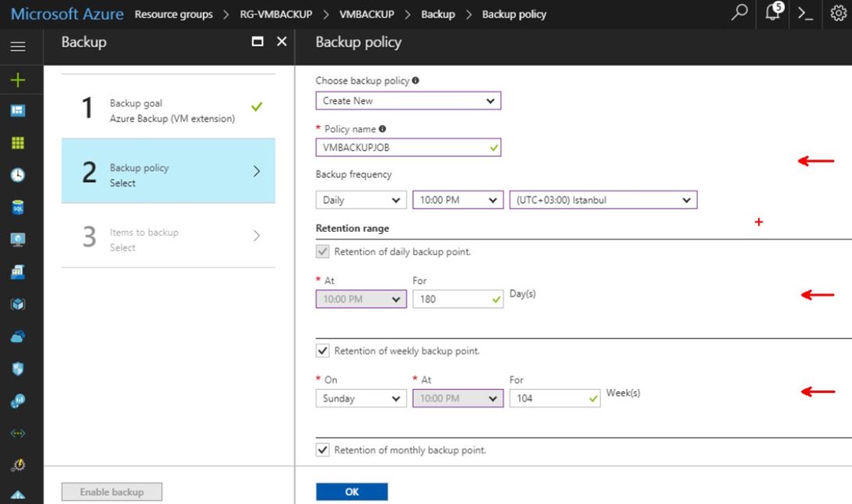Viewport: 852px width, 504px height.
Task: Toggle Retention of monthly backup point checkbox
Action: (323, 450)
